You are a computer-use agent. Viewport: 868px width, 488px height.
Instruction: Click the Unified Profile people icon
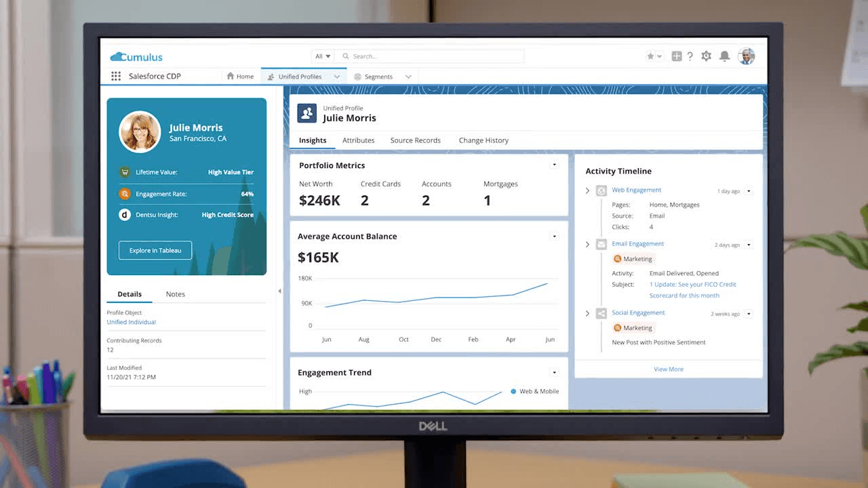307,113
